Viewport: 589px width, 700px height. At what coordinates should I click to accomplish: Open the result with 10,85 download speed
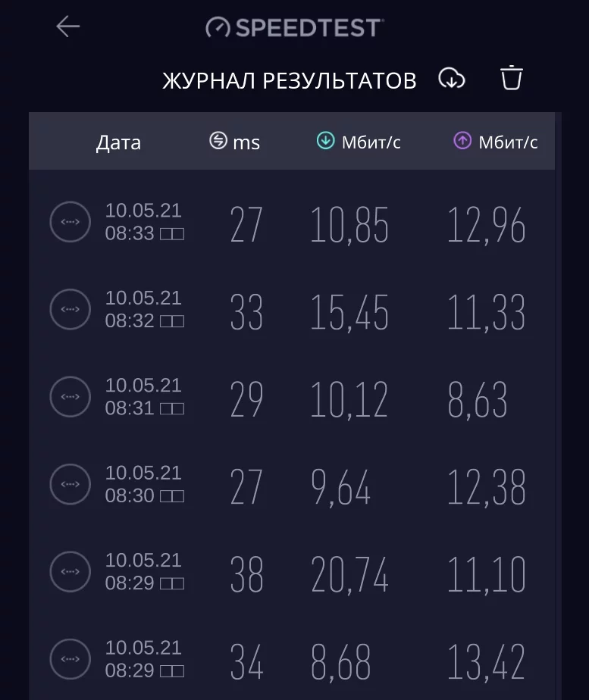(349, 225)
